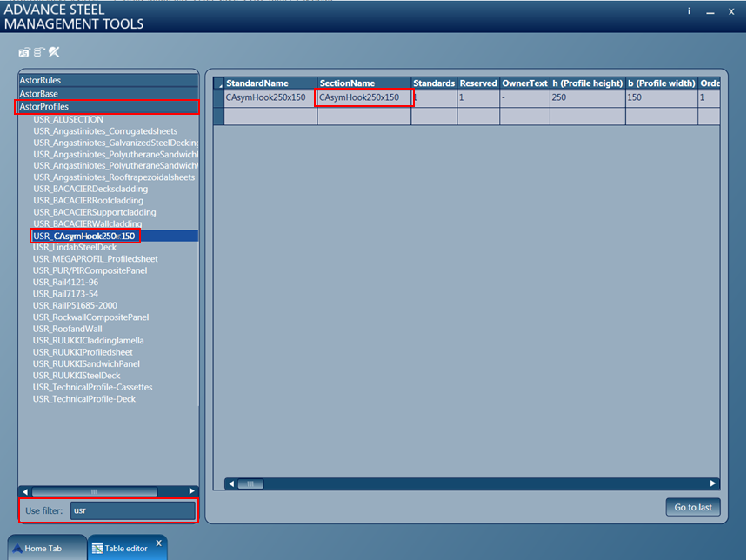Screen dimensions: 747x560
Task: Select USR_ALUSECTION table in the tree
Action: pyautogui.click(x=68, y=119)
